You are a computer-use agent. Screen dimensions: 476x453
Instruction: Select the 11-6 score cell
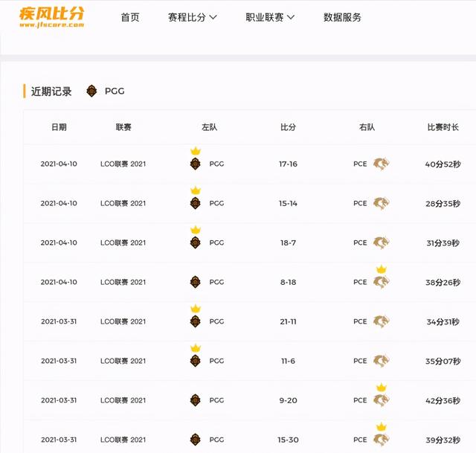[288, 361]
